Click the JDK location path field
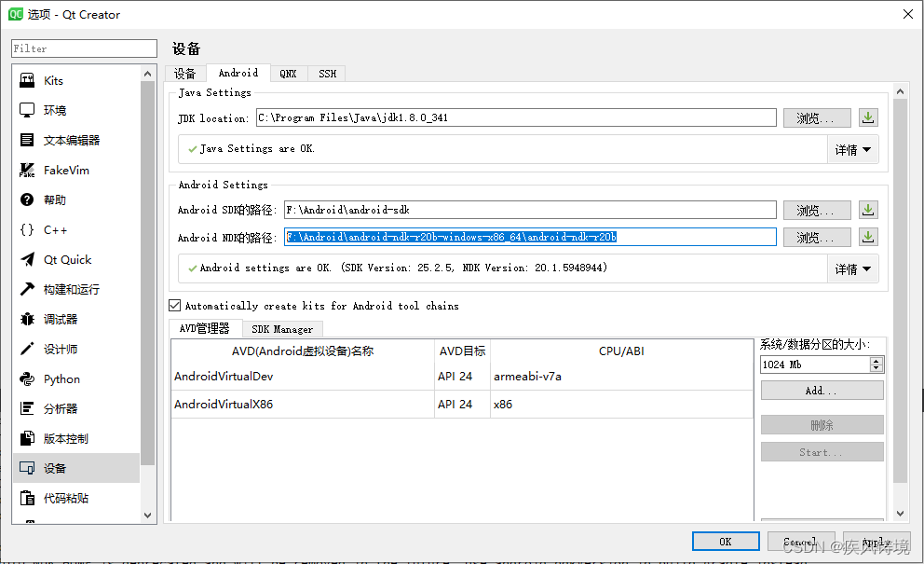 tap(516, 117)
